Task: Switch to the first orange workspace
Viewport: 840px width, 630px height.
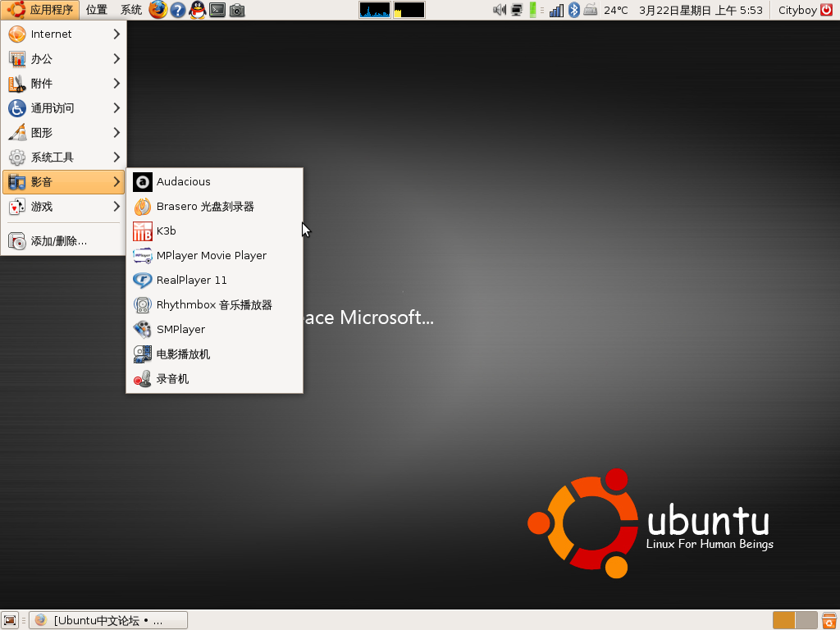Action: pyautogui.click(x=783, y=620)
